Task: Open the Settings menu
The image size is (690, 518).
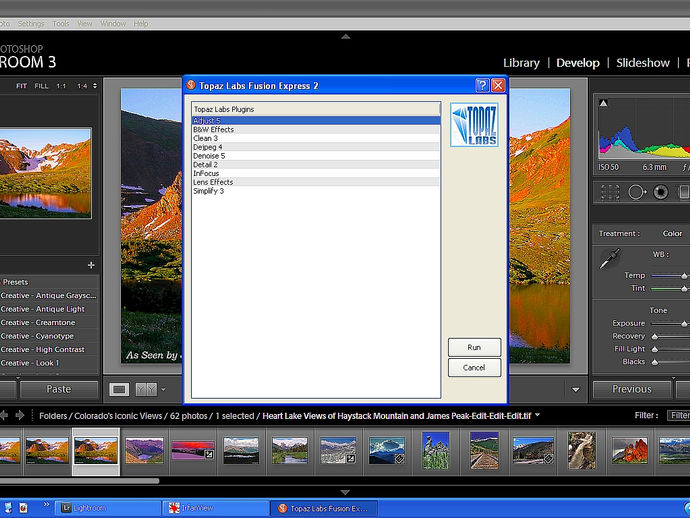Action: (31, 24)
